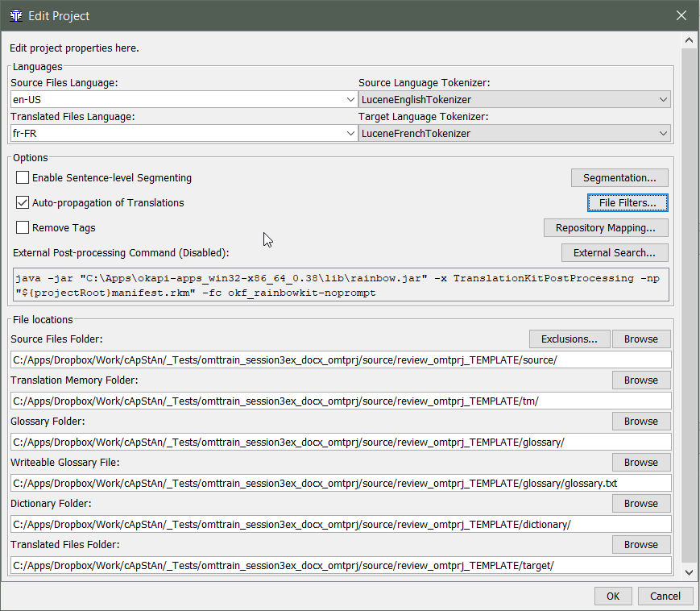Screen dimensions: 700x611
Task: Click Cancel to discard changes
Action: click(x=665, y=596)
